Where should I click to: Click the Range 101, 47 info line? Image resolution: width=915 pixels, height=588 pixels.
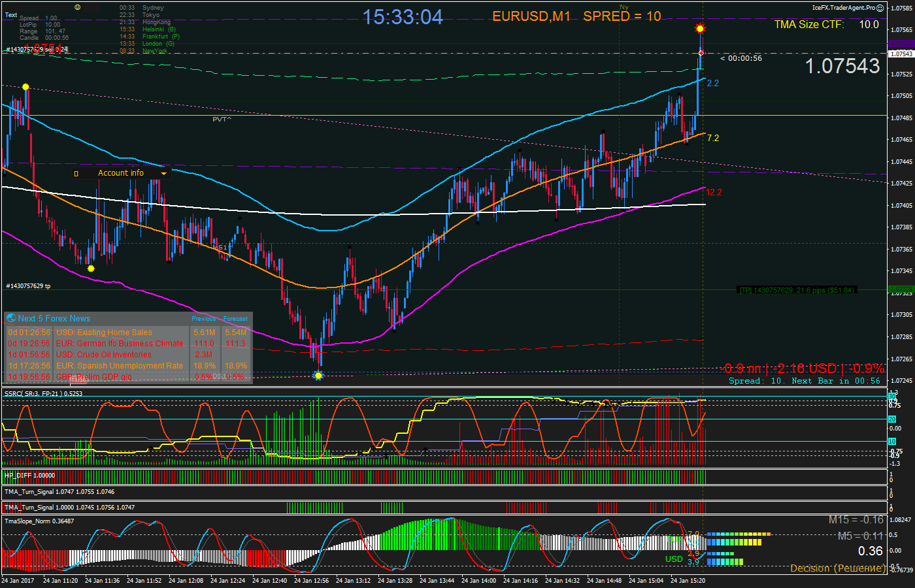click(x=42, y=31)
